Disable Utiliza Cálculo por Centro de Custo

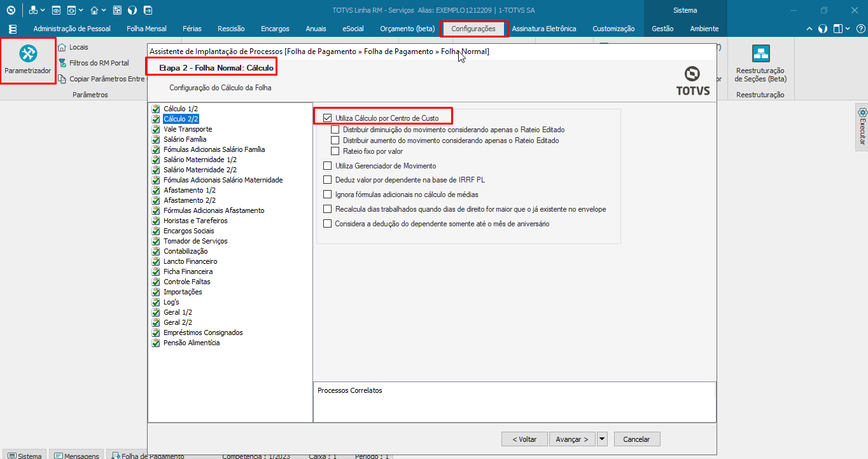click(328, 118)
